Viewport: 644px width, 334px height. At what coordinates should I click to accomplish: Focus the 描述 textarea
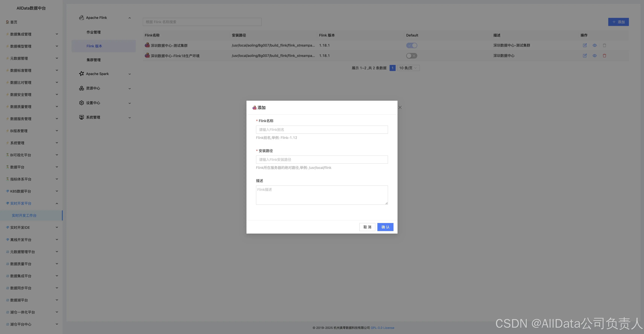pos(322,195)
